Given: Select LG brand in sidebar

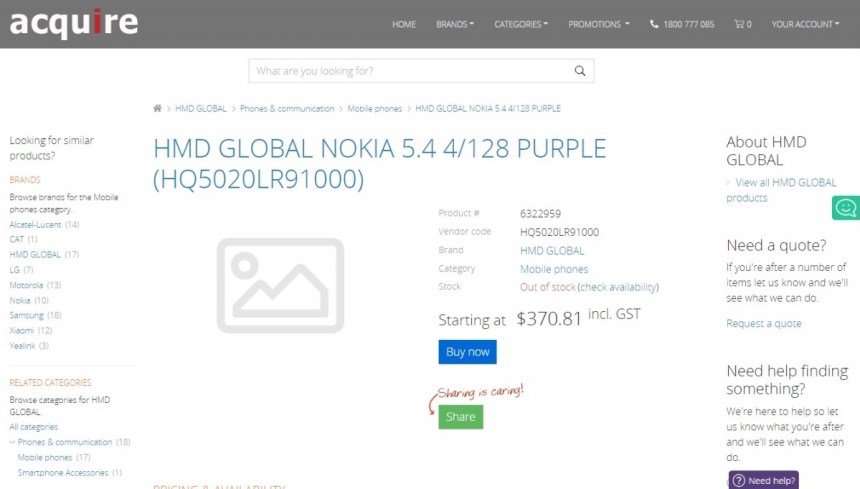Looking at the screenshot, I should pyautogui.click(x=14, y=270).
